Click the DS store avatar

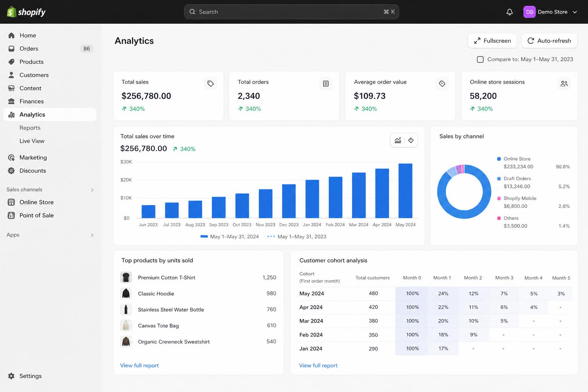[x=529, y=12]
